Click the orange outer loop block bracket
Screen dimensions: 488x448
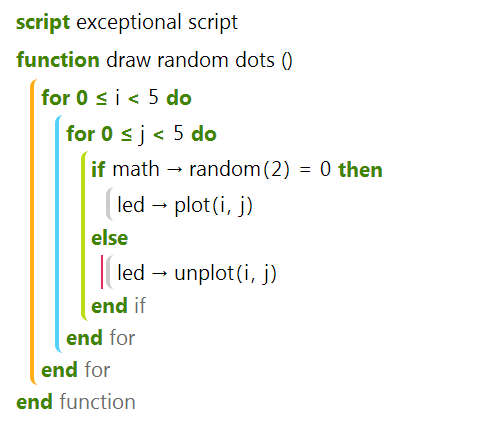pyautogui.click(x=33, y=232)
